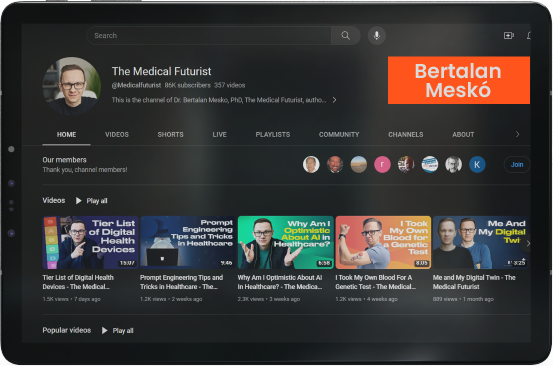Open the notifications bell icon
The height and width of the screenshot is (366, 553).
click(529, 36)
